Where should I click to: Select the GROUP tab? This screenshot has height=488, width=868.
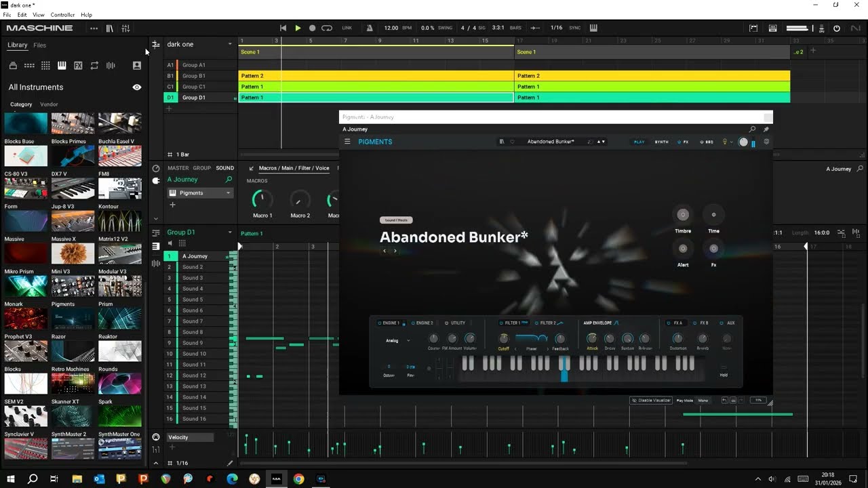pos(202,168)
